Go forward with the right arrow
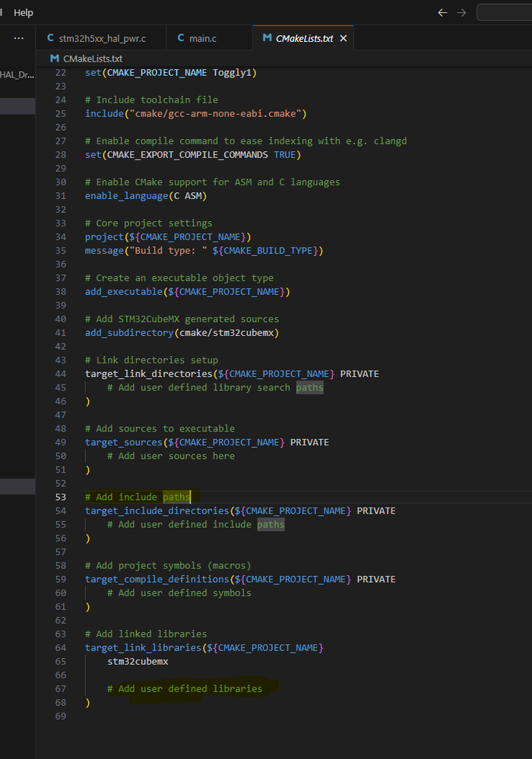 click(461, 13)
